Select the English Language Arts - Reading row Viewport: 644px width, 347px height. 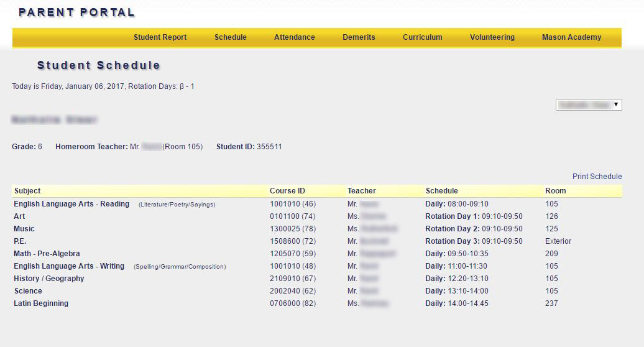[71, 204]
